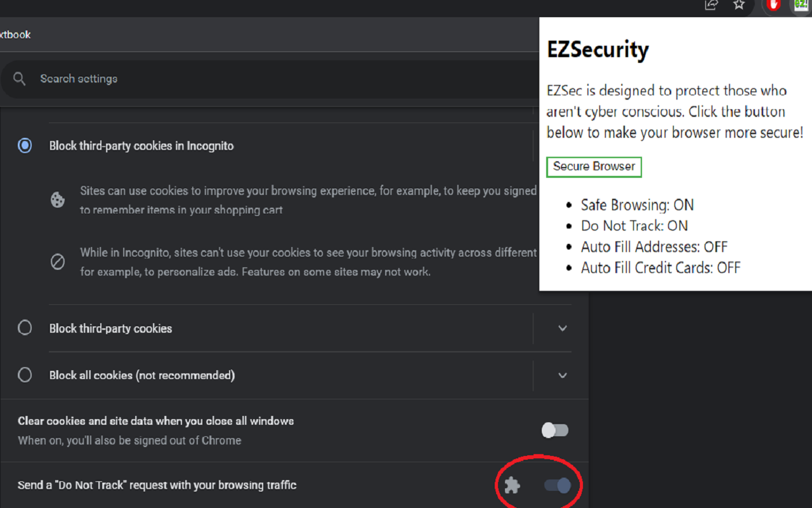Select Block third-party cookies radio button
Viewport: 812px width, 508px height.
(25, 328)
